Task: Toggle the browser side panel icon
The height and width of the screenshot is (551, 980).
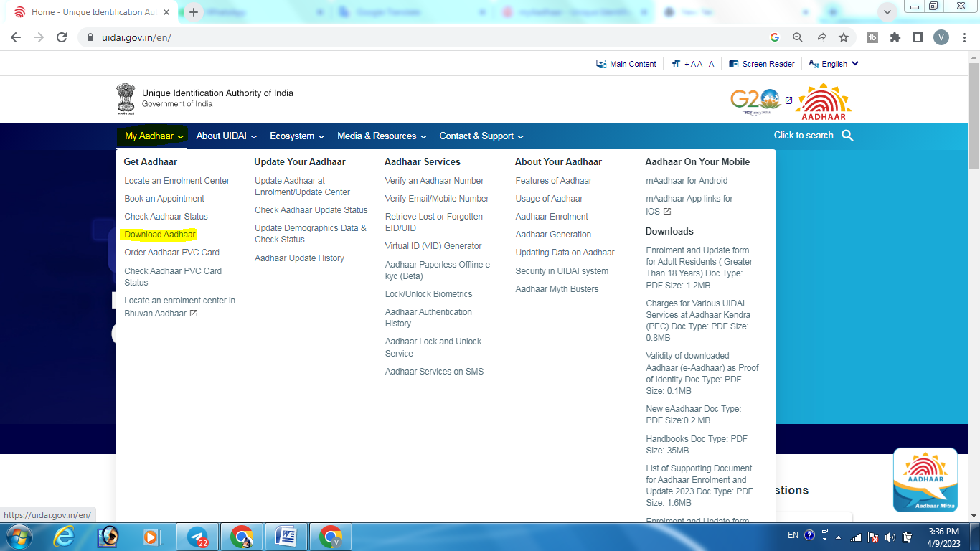Action: [918, 37]
